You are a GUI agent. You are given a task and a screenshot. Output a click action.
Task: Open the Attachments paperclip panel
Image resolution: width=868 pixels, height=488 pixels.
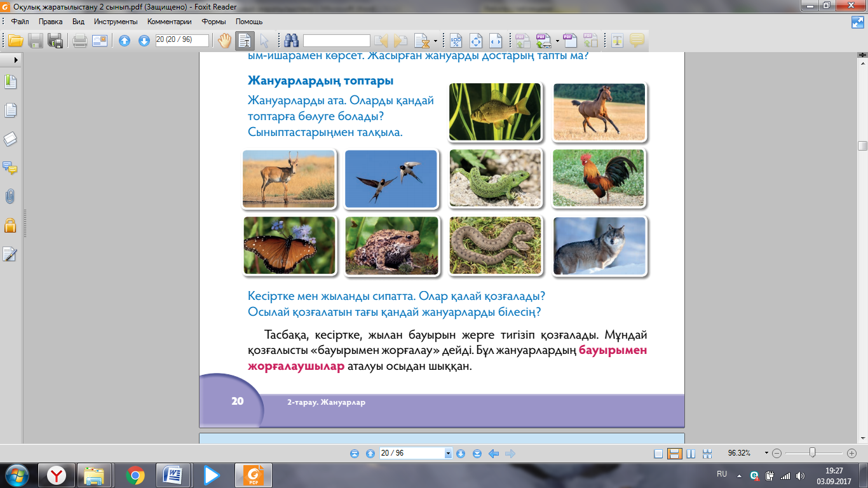click(10, 196)
